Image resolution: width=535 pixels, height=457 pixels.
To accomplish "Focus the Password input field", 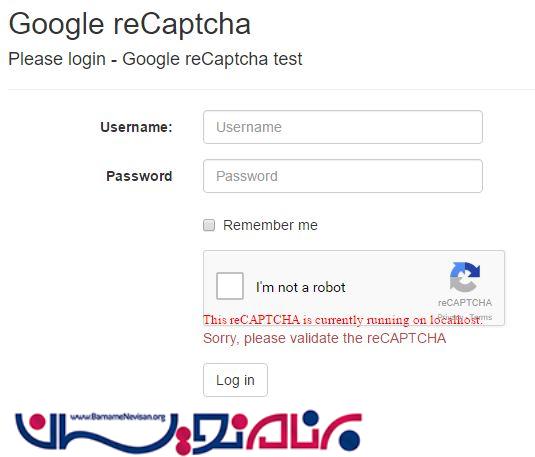I will pos(343,176).
